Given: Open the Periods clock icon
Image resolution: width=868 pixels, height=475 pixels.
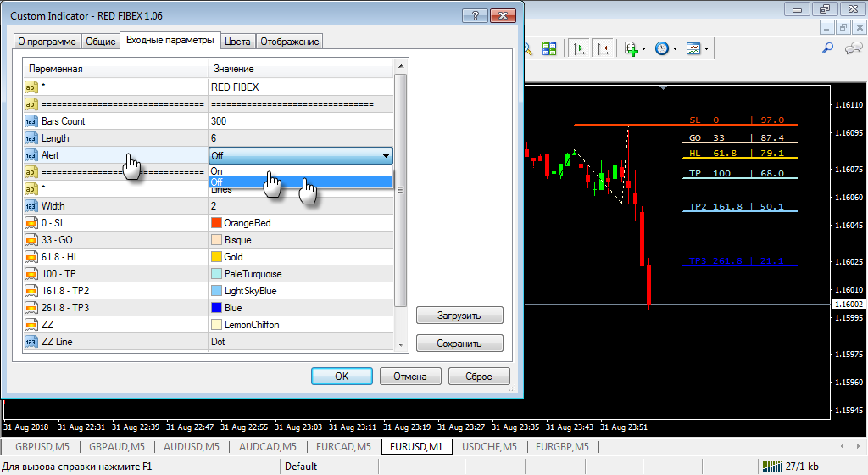Looking at the screenshot, I should (662, 48).
